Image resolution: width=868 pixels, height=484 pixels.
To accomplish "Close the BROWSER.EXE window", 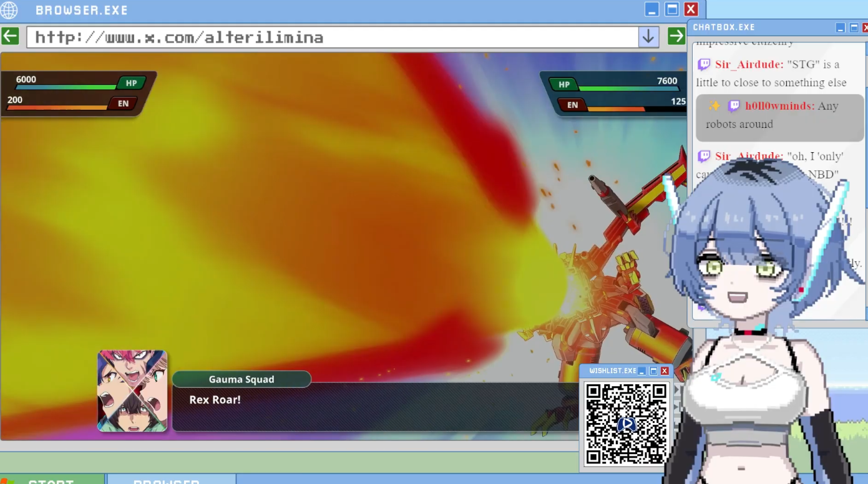I will coord(691,9).
